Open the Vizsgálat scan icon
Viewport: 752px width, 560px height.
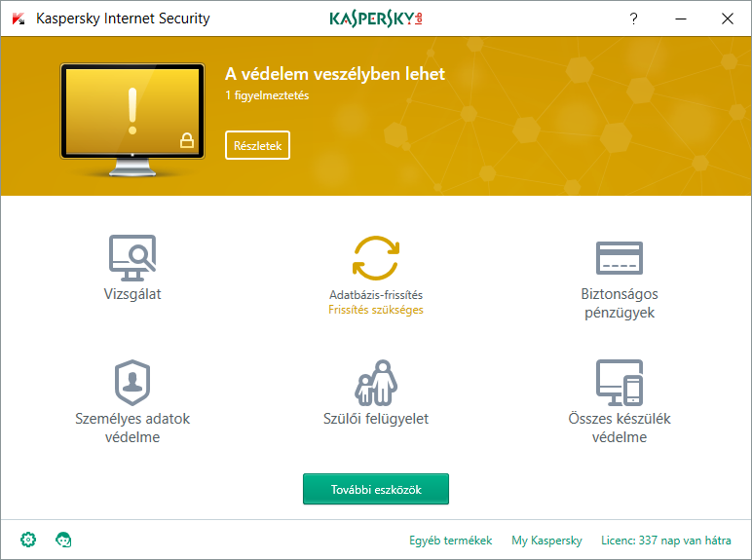(x=132, y=258)
